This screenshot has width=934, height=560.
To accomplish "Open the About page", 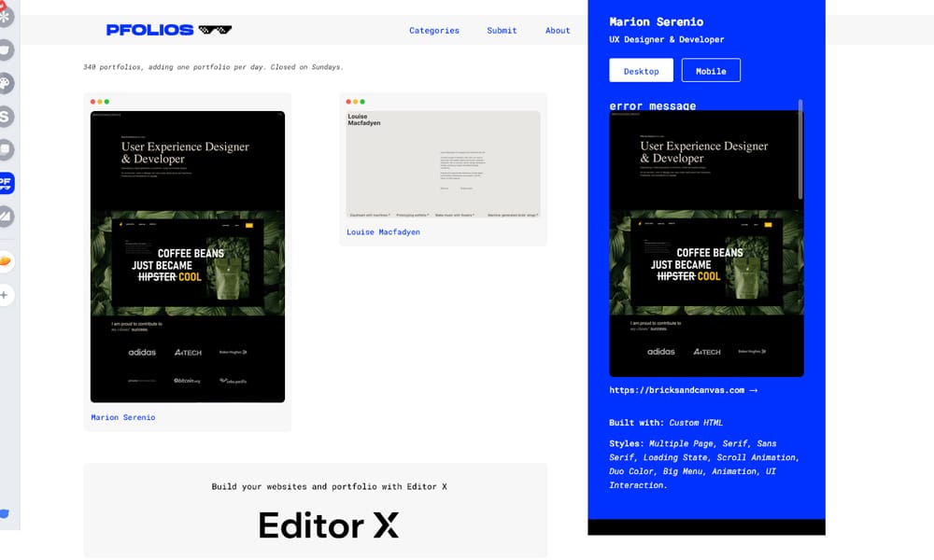I will pyautogui.click(x=558, y=31).
